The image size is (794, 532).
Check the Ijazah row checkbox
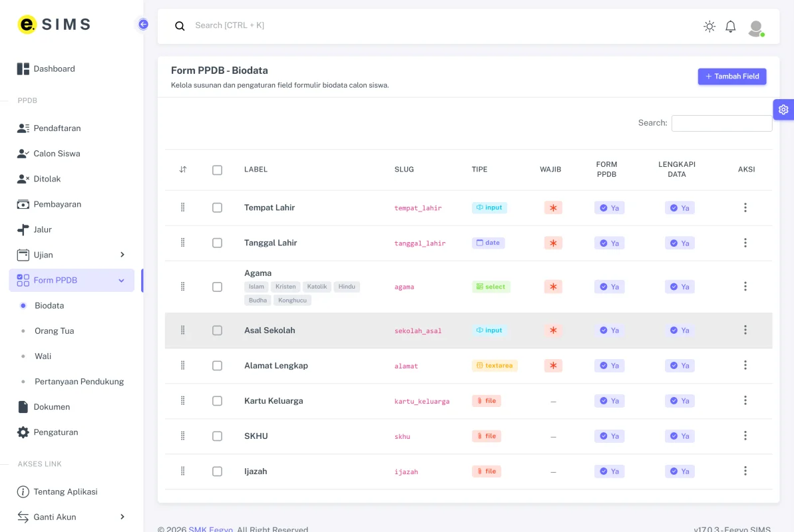[x=217, y=471]
